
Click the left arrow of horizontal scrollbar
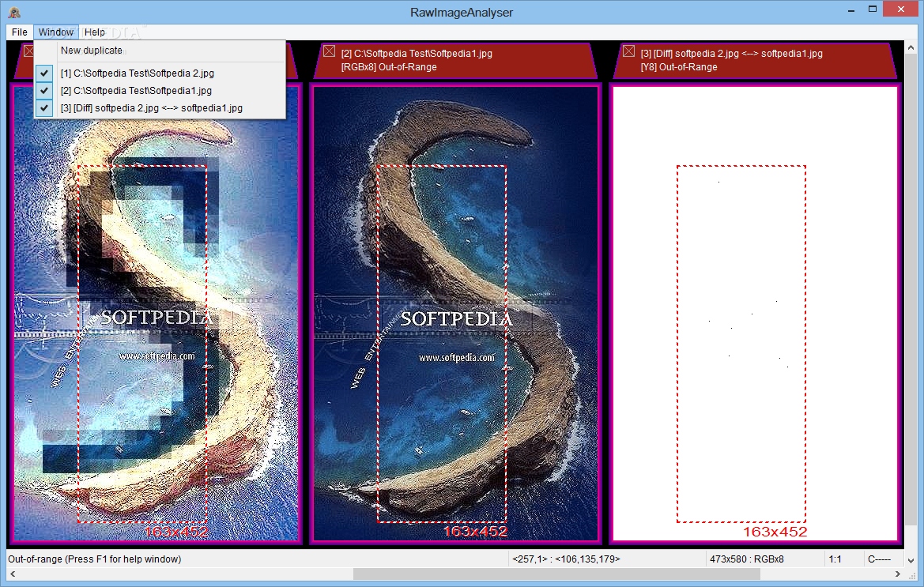tap(13, 574)
